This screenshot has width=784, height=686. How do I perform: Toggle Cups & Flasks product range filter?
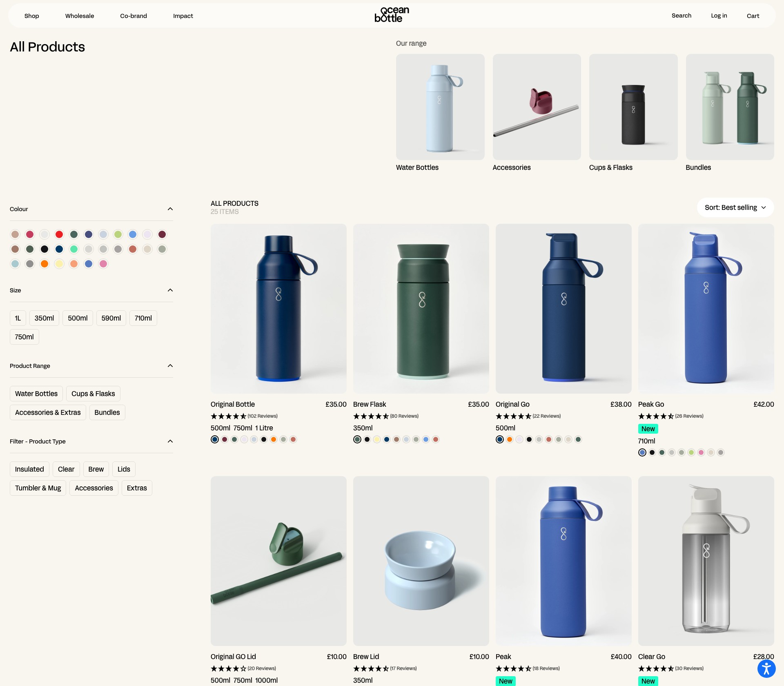pyautogui.click(x=93, y=394)
